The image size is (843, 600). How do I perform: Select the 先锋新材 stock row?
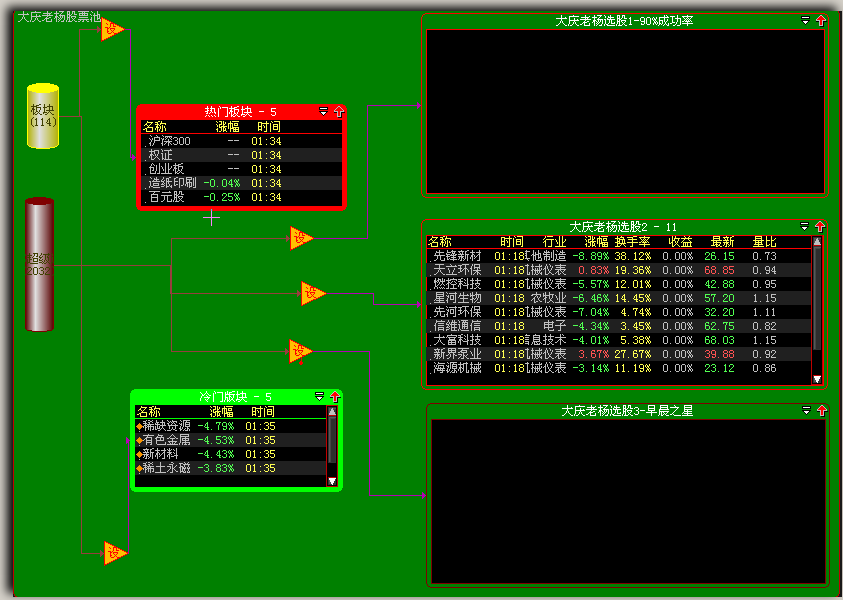pyautogui.click(x=619, y=256)
